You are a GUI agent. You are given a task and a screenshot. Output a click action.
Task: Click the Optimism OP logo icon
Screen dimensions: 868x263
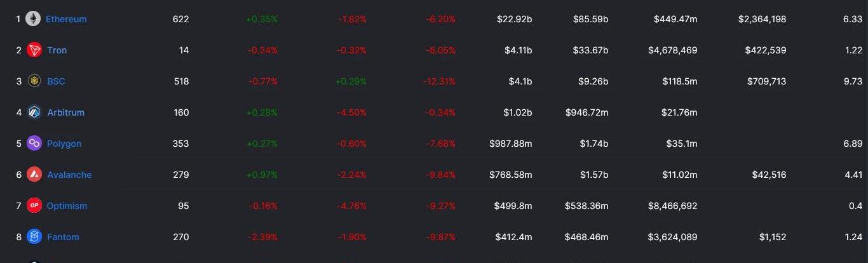pos(34,206)
